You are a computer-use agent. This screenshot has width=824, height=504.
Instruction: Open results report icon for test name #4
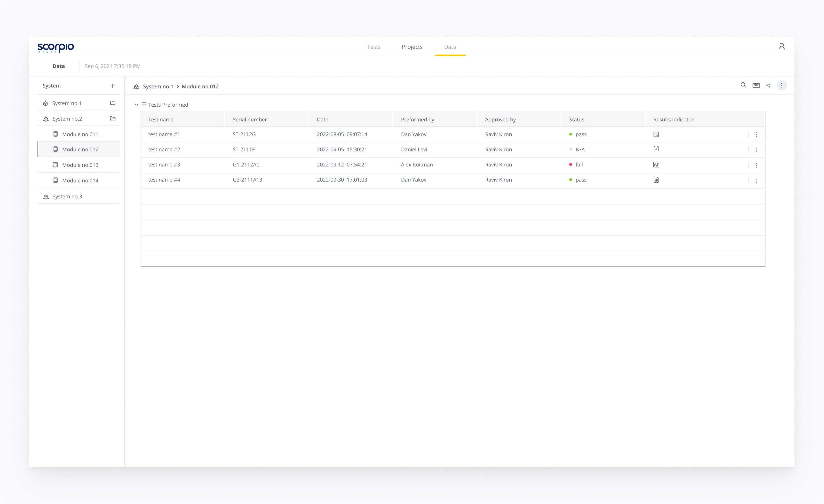[656, 180]
